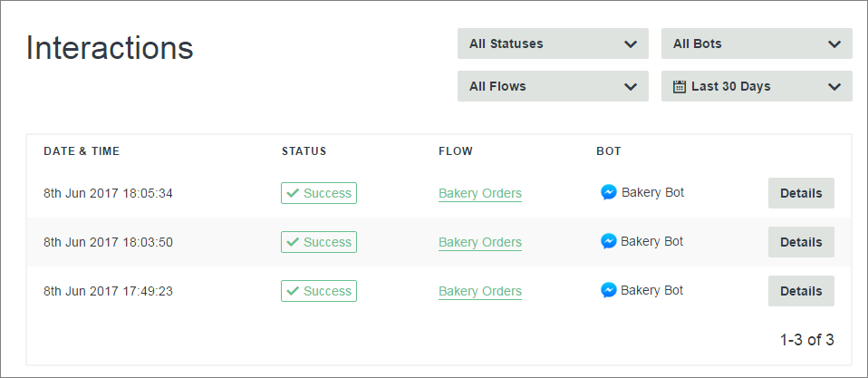Click Messenger icon in 18:03:50 row
This screenshot has height=378, width=868.
click(609, 241)
